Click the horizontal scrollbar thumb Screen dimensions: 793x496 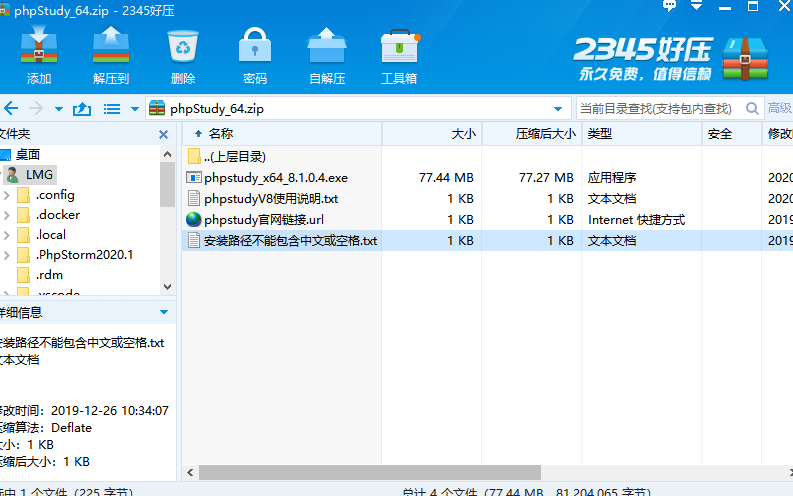click(x=370, y=472)
